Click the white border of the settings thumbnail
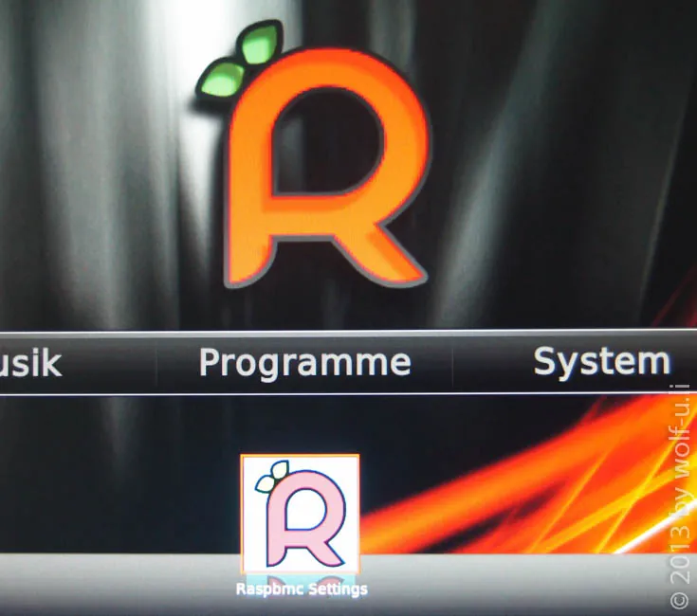Screen dimensions: 697x616 [300, 460]
